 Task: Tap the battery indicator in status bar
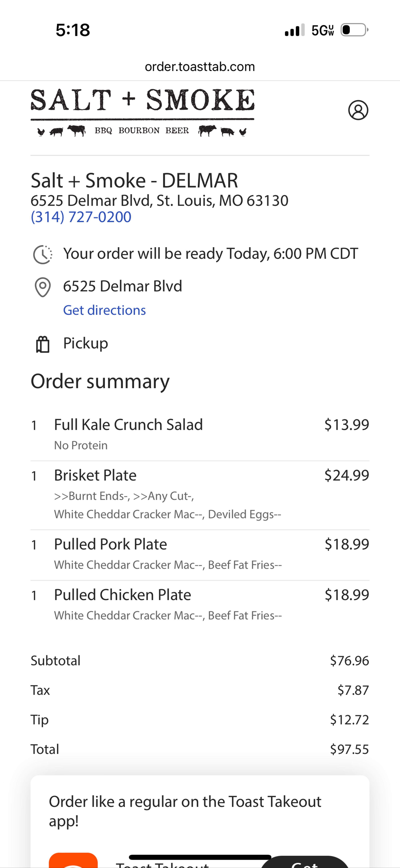(x=354, y=30)
